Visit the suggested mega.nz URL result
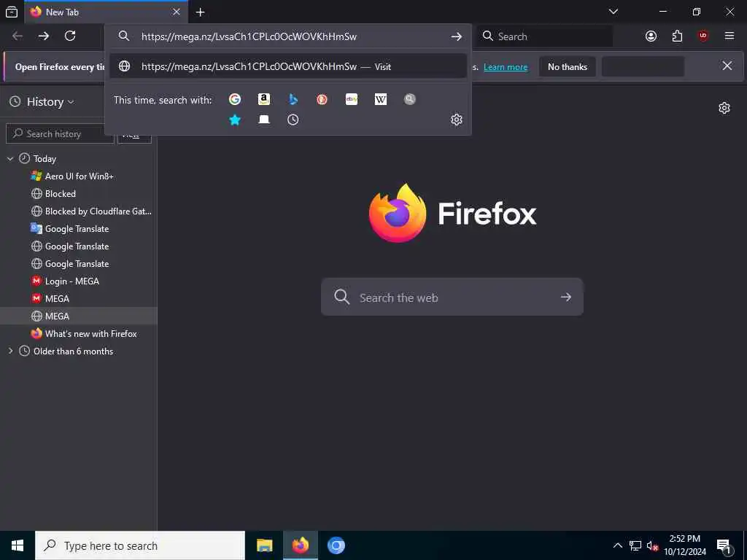 click(287, 66)
